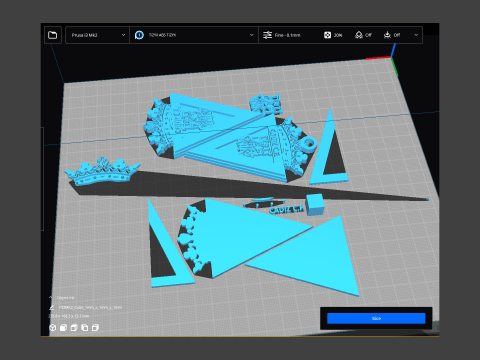Open file with the folder icon
This screenshot has width=480, height=360.
click(53, 35)
